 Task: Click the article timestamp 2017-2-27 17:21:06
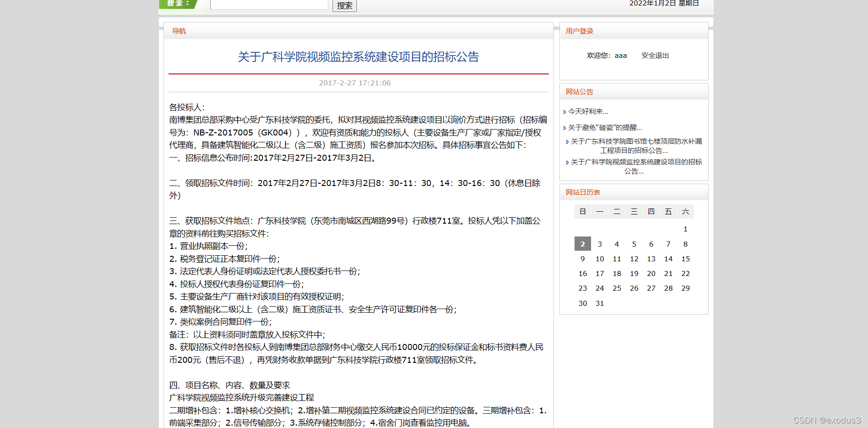pyautogui.click(x=355, y=83)
